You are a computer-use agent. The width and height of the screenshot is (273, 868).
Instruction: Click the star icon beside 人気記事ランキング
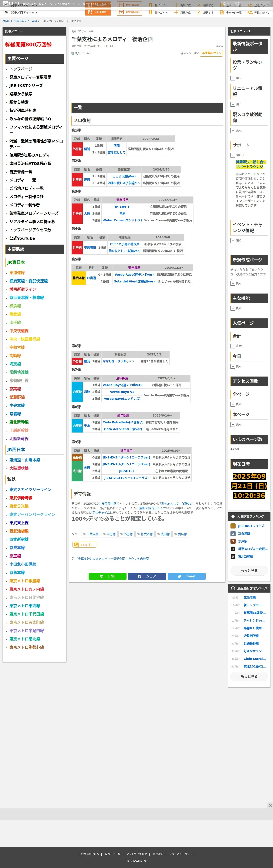pos(233,516)
